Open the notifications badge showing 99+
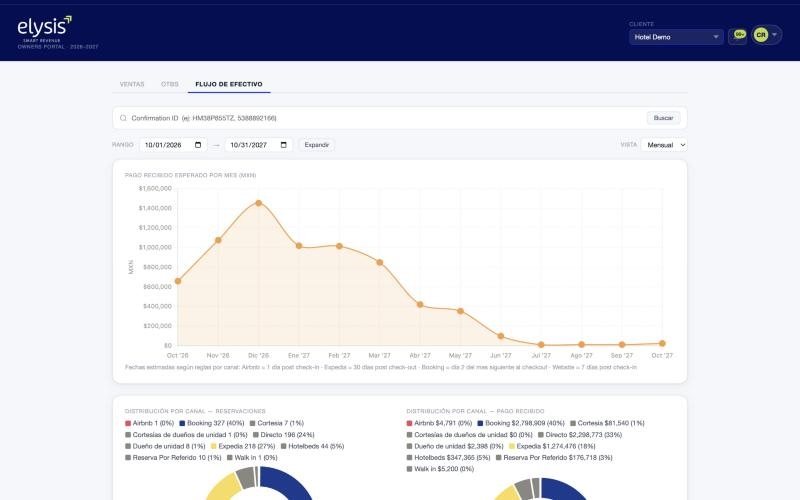800x500 pixels. (x=739, y=35)
